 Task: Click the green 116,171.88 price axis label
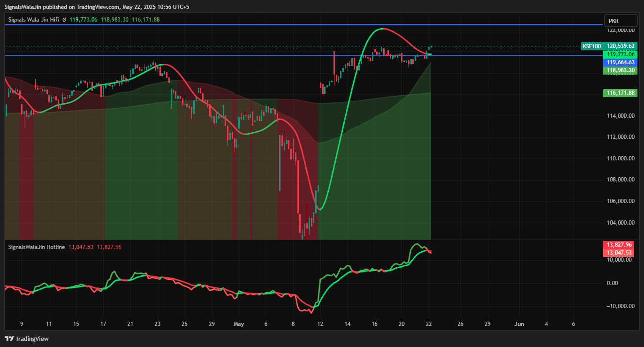click(x=620, y=93)
